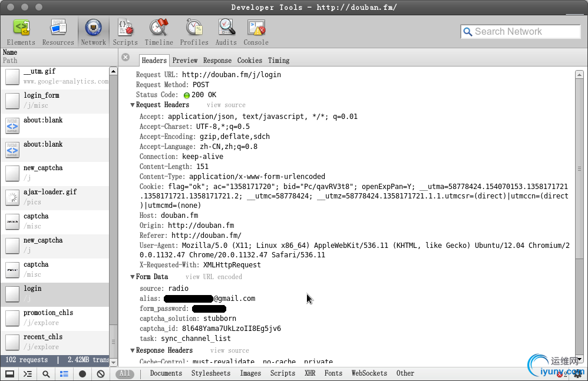Click the magnifier search icon in status bar
This screenshot has width=588, height=381.
tap(46, 373)
